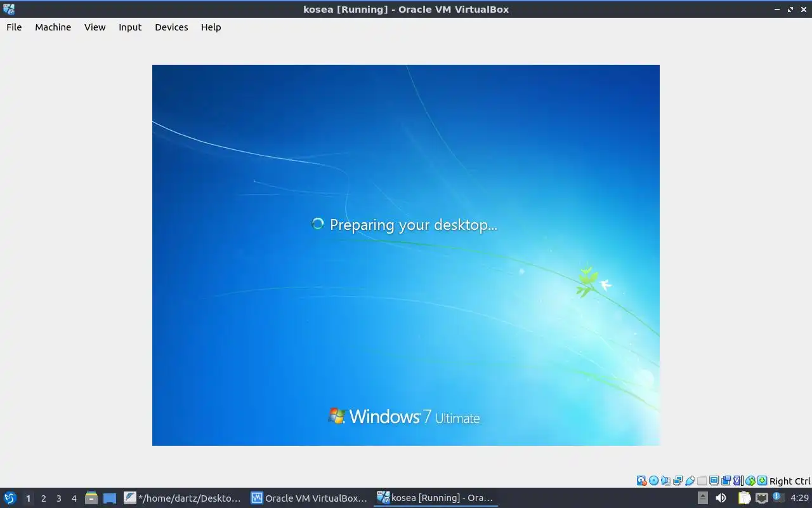
Task: Click the display status icon
Action: 714,481
